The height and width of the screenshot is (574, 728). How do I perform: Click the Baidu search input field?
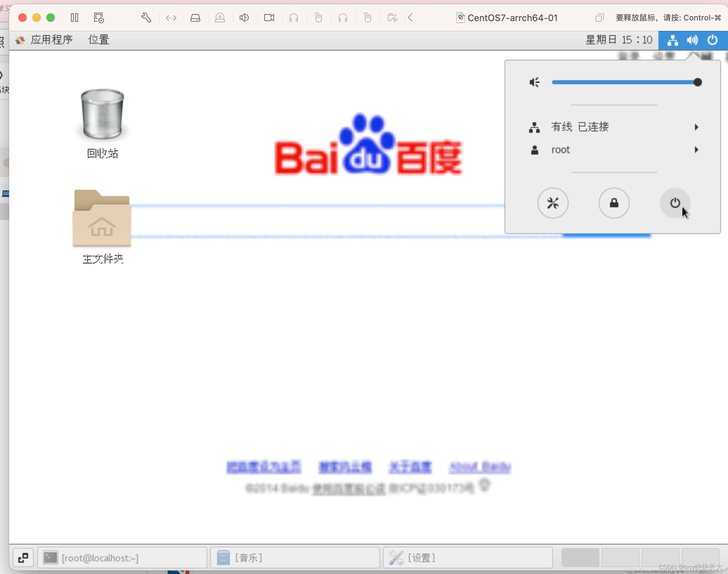[x=318, y=221]
